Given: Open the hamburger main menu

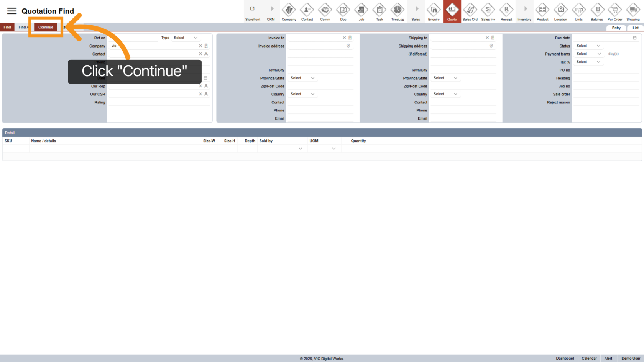Looking at the screenshot, I should pyautogui.click(x=11, y=11).
